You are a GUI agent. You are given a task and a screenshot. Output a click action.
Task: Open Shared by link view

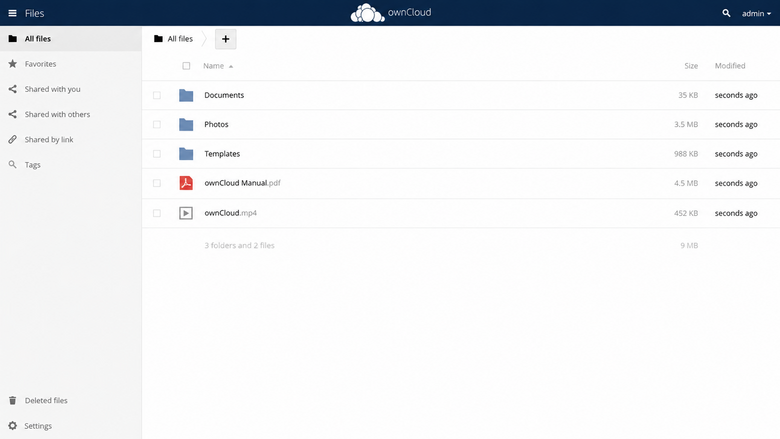point(71,140)
